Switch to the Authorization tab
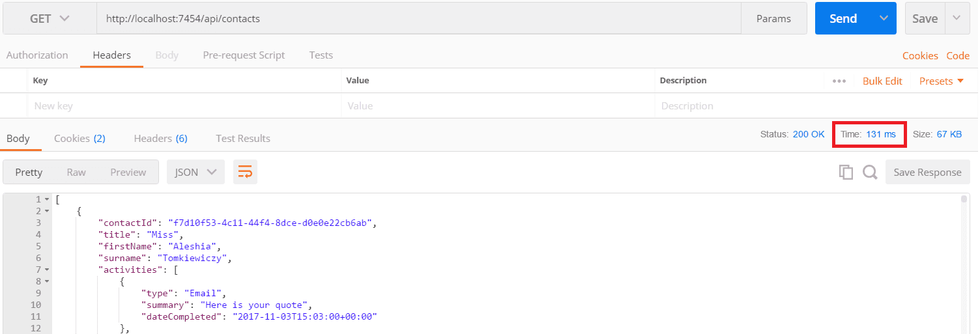This screenshot has height=334, width=980. tap(37, 55)
